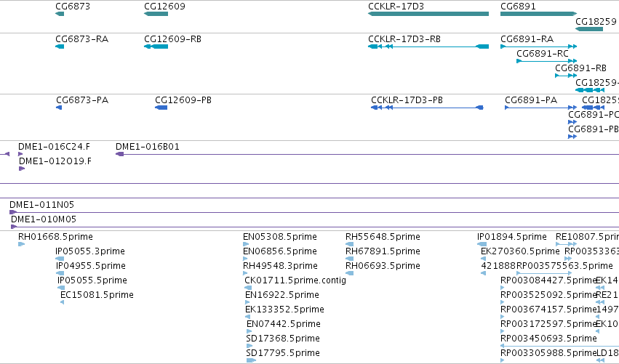
Task: Click EST label EN16922.5prime
Action: click(x=282, y=295)
